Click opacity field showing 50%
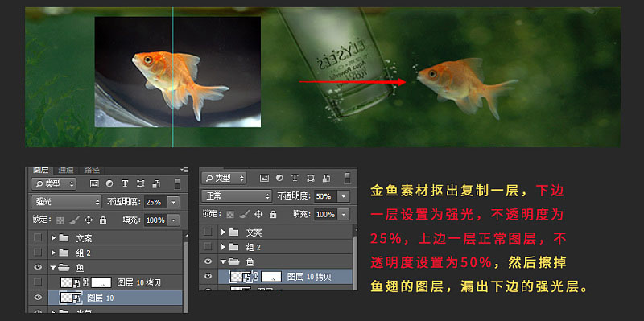The width and height of the screenshot is (644, 321). pos(326,196)
